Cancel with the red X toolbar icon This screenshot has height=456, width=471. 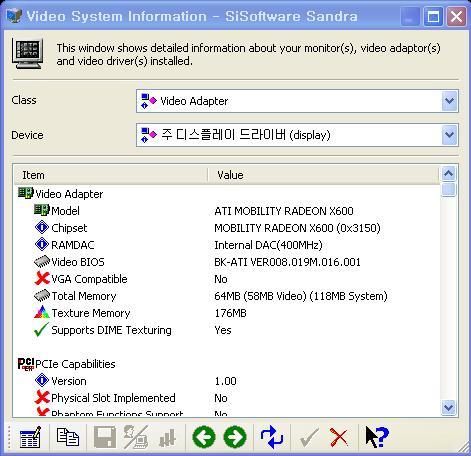(339, 437)
